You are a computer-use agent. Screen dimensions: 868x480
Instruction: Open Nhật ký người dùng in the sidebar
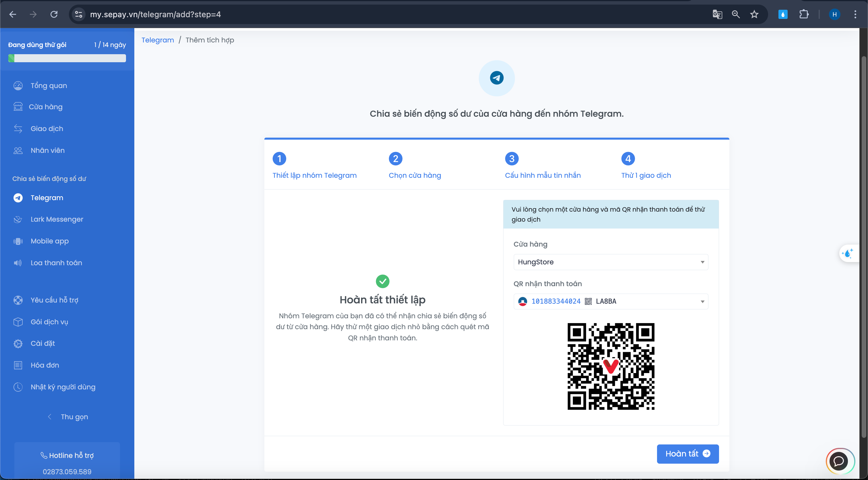[x=63, y=387]
